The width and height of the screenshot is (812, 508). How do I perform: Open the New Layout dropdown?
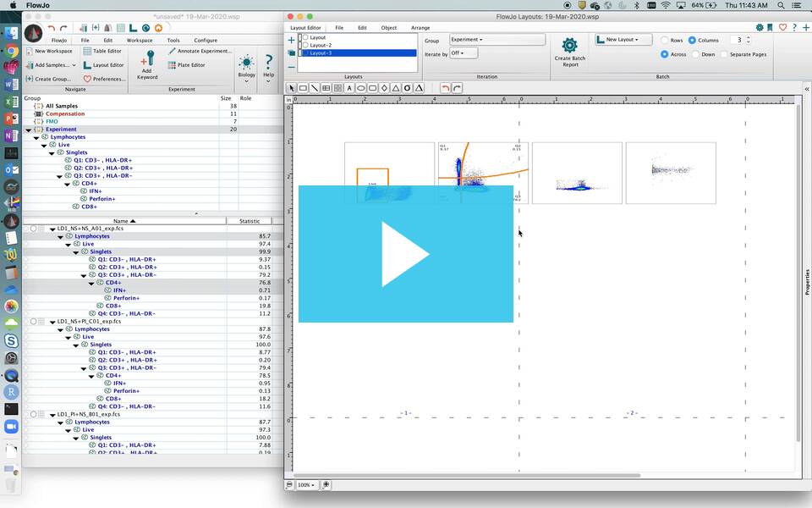click(x=623, y=40)
